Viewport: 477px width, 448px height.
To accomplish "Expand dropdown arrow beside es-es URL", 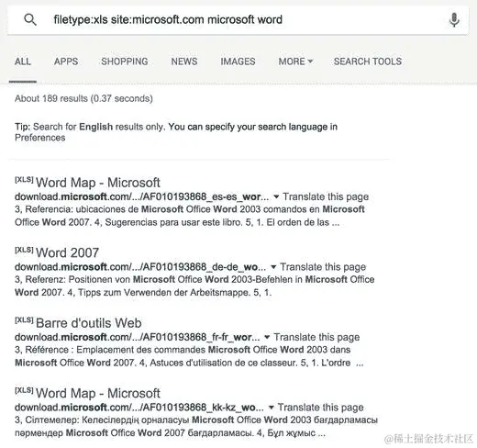I will tap(276, 196).
